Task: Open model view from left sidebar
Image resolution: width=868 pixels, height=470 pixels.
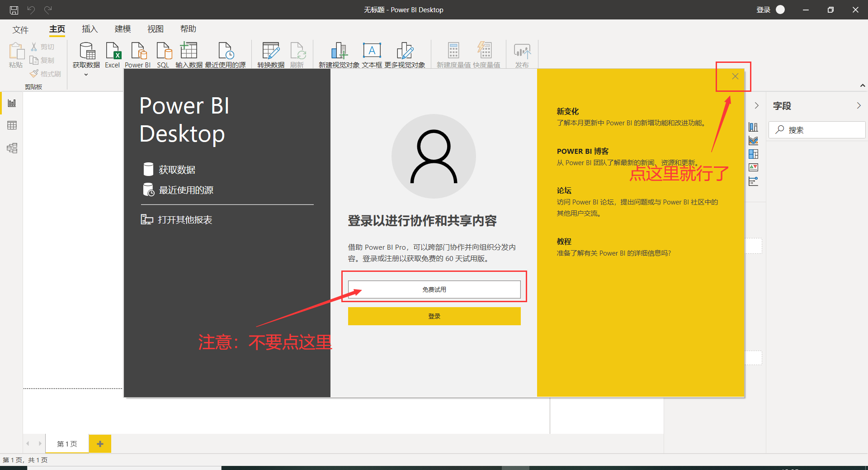Action: coord(12,148)
